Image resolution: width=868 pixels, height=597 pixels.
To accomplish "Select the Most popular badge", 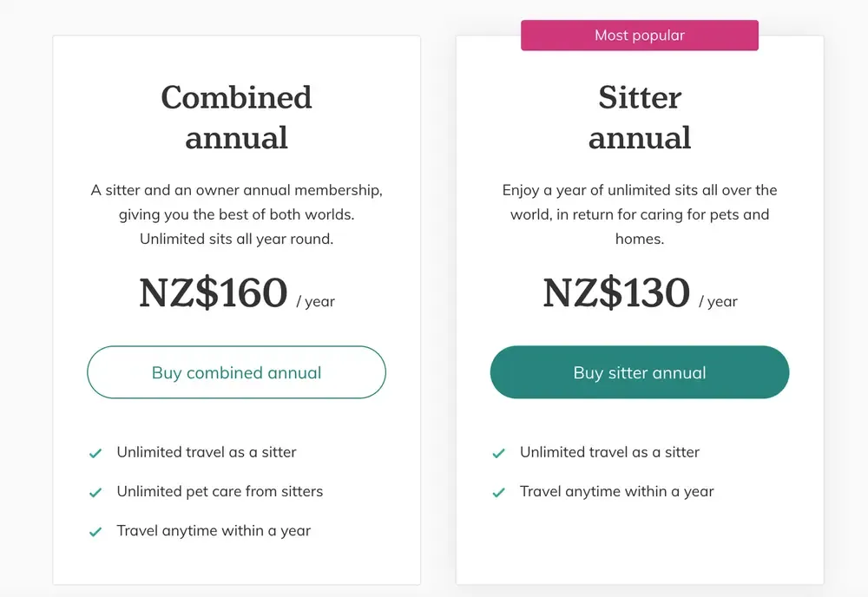I will 640,36.
